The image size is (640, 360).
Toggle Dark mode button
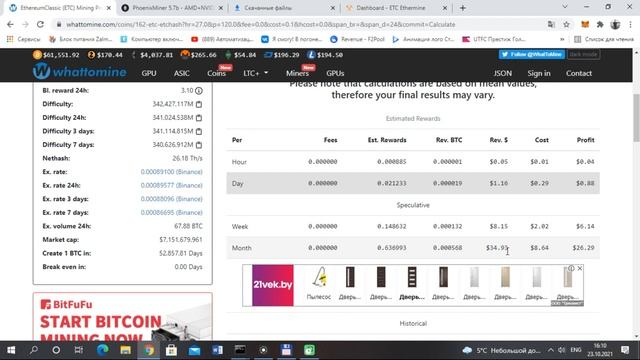pos(583,54)
